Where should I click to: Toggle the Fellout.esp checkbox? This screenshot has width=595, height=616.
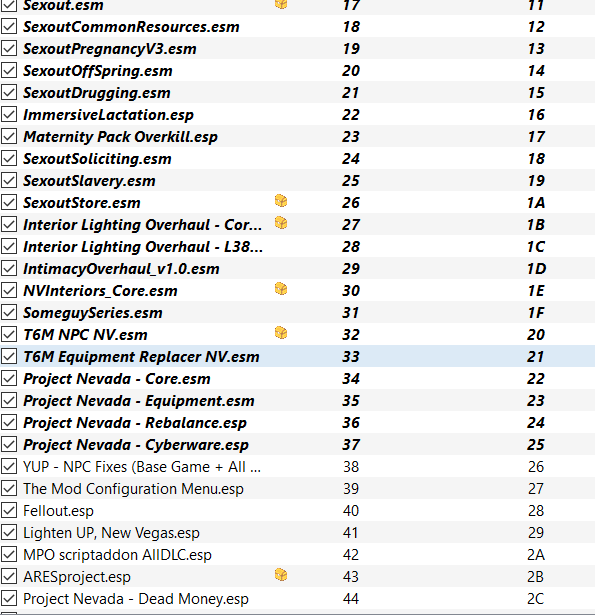[9, 510]
